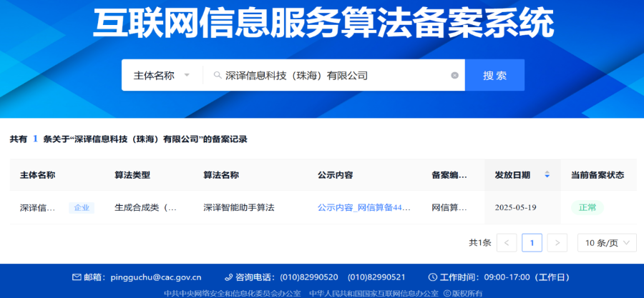Click the 深泽智能助手算法 name cell
The height and width of the screenshot is (298, 644).
tap(239, 208)
